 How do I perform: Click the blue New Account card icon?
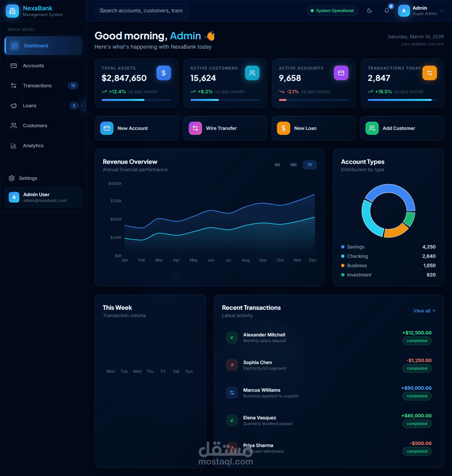point(107,128)
